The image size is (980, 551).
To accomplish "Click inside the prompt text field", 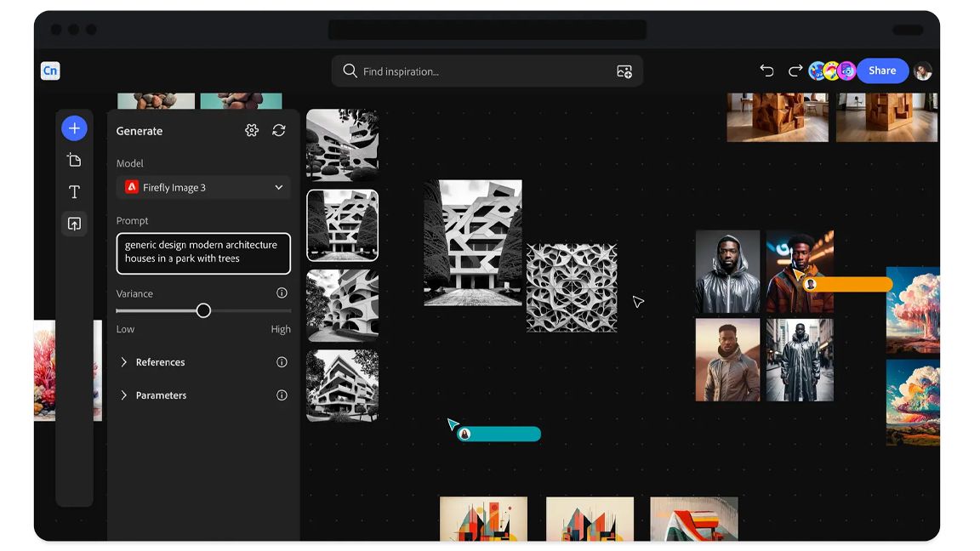I will [x=202, y=253].
